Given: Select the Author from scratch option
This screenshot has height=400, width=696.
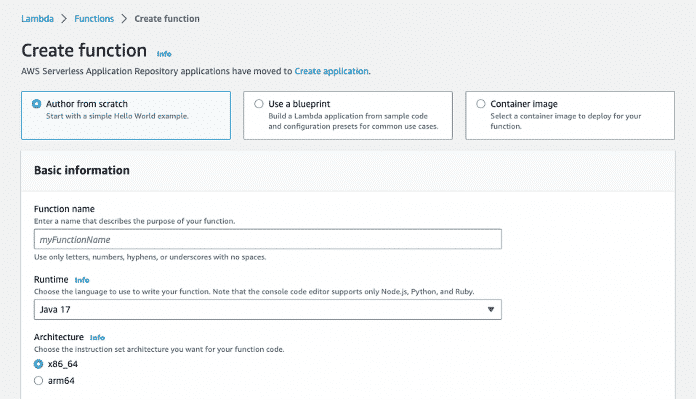Looking at the screenshot, I should click(x=37, y=103).
